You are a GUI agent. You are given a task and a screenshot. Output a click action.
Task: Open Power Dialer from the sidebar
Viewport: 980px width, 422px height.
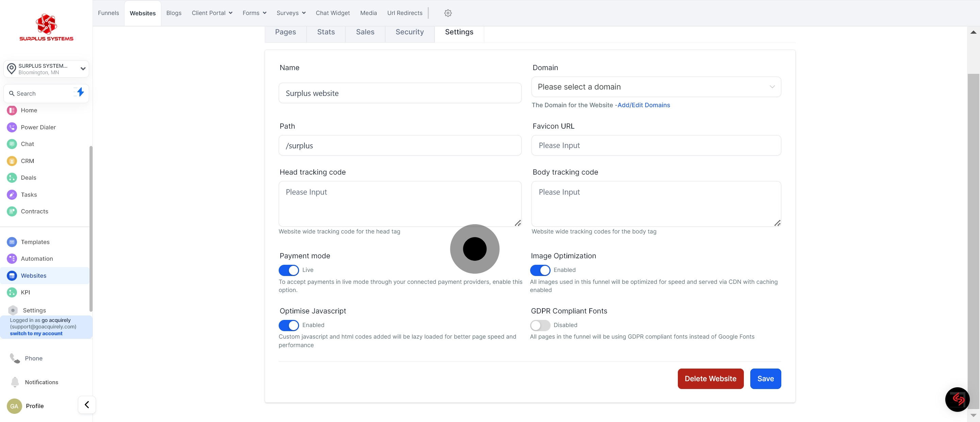click(x=38, y=127)
